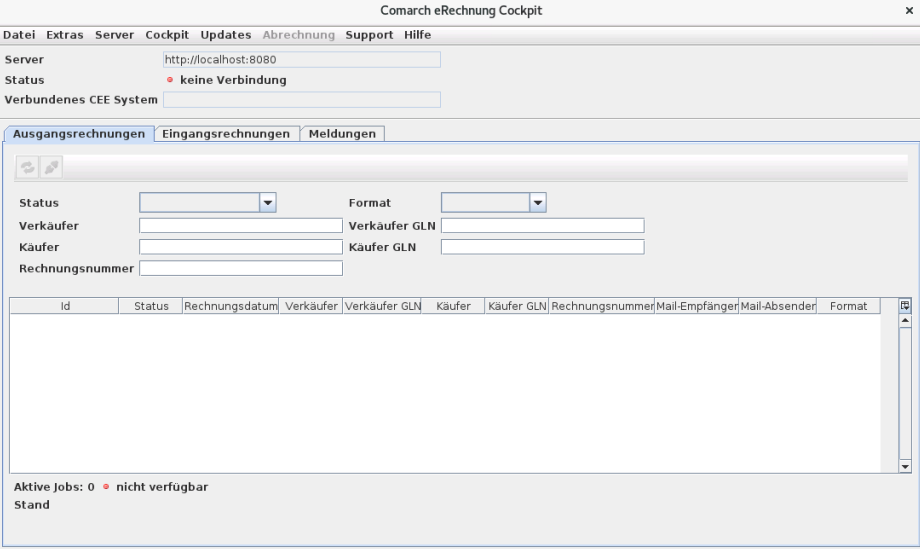Click the 'Aktive Jobs: 0' label
Screen dimensions: 920x549
[54, 487]
